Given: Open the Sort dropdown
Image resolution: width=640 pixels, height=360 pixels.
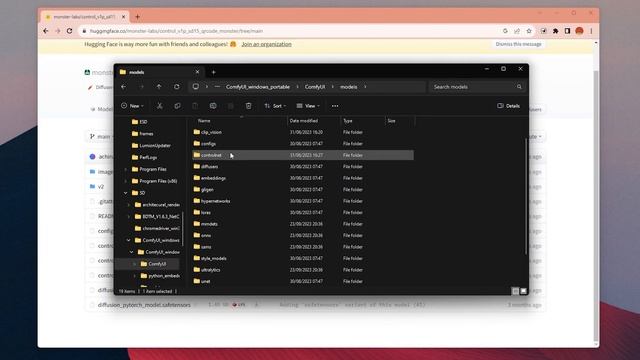Looking at the screenshot, I should point(275,106).
